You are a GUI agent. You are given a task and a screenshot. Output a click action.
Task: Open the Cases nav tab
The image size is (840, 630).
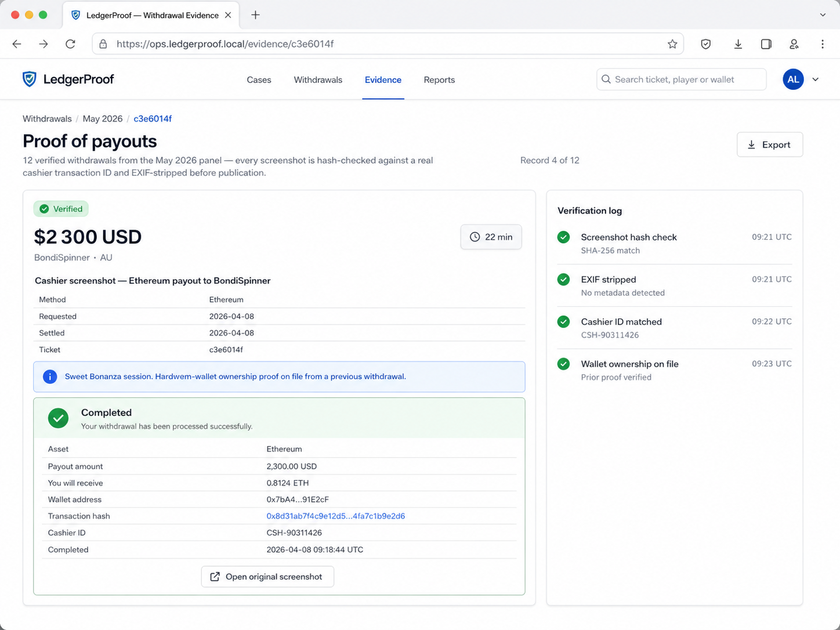(259, 80)
